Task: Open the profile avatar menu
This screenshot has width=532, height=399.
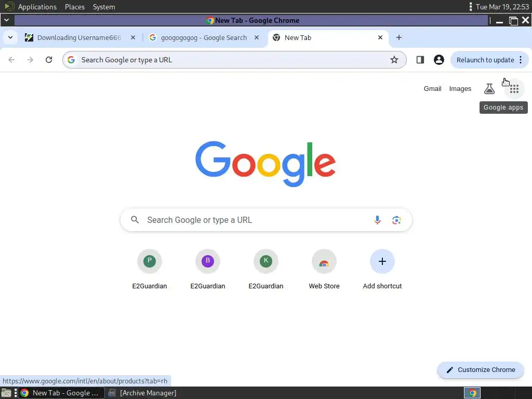Action: click(438, 60)
